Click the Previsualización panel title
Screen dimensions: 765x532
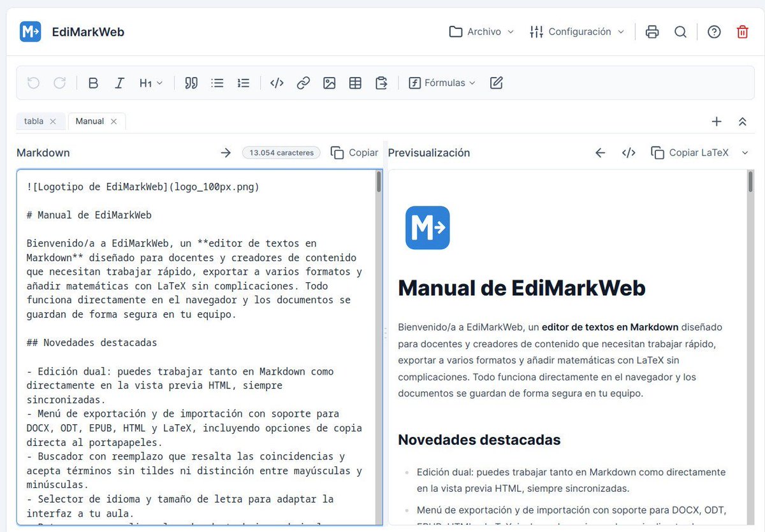(x=429, y=153)
